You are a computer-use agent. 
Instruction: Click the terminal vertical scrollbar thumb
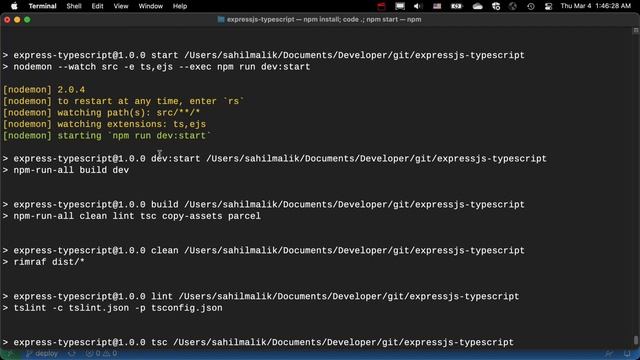636,340
